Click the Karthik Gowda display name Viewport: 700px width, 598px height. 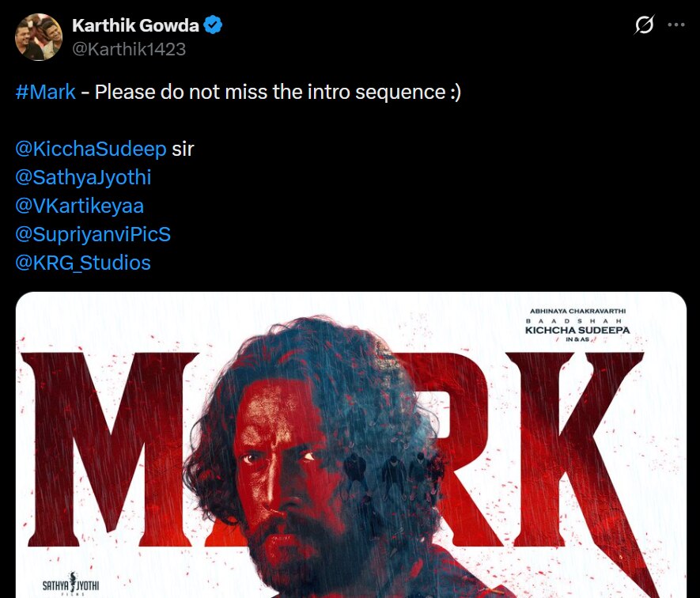(135, 25)
